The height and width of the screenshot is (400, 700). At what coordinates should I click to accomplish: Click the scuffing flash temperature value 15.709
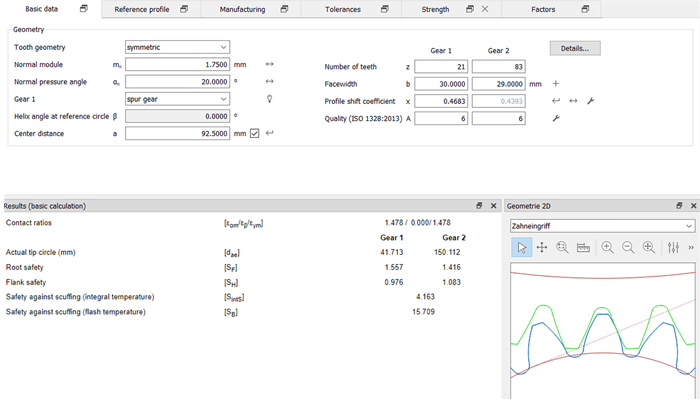coord(423,312)
